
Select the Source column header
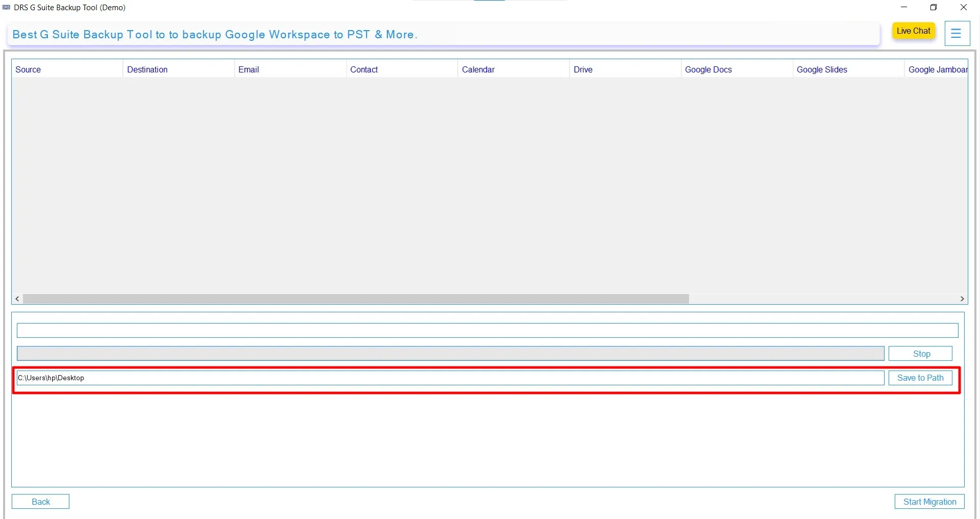point(67,69)
